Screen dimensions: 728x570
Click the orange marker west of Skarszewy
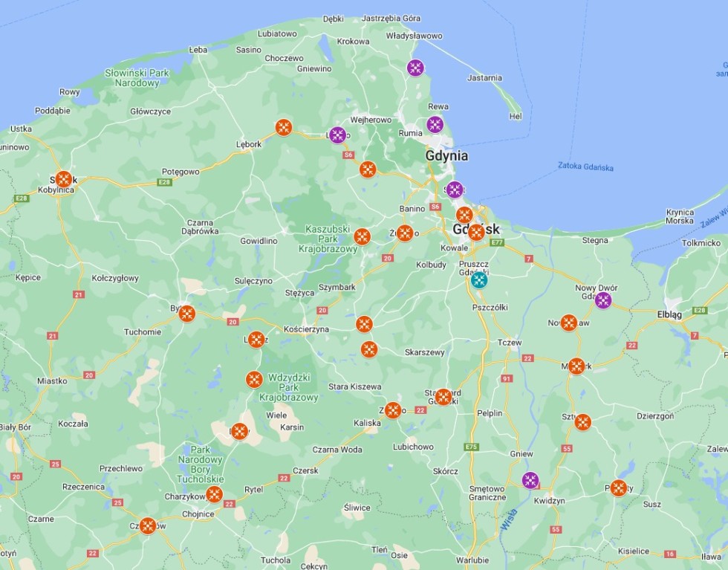[369, 349]
